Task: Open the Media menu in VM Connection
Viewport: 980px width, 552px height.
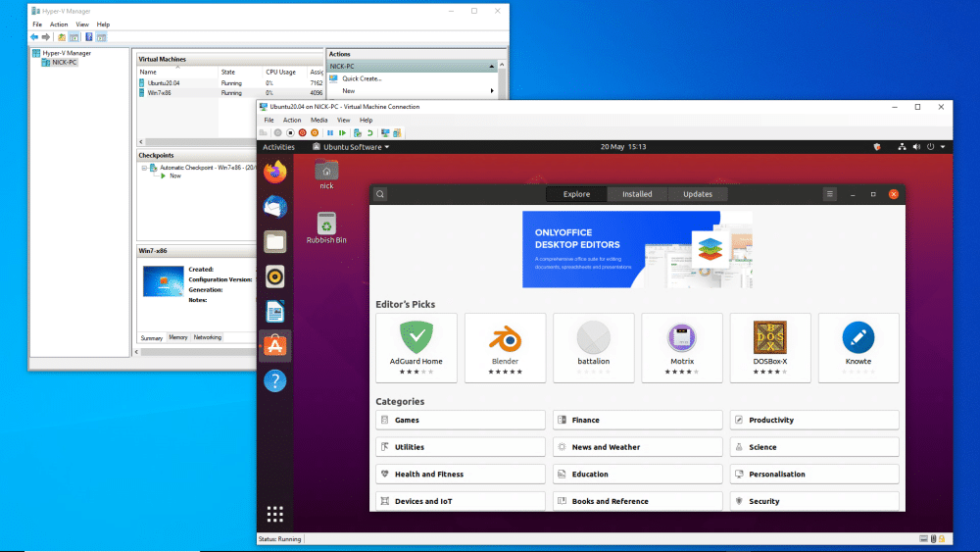Action: tap(318, 120)
